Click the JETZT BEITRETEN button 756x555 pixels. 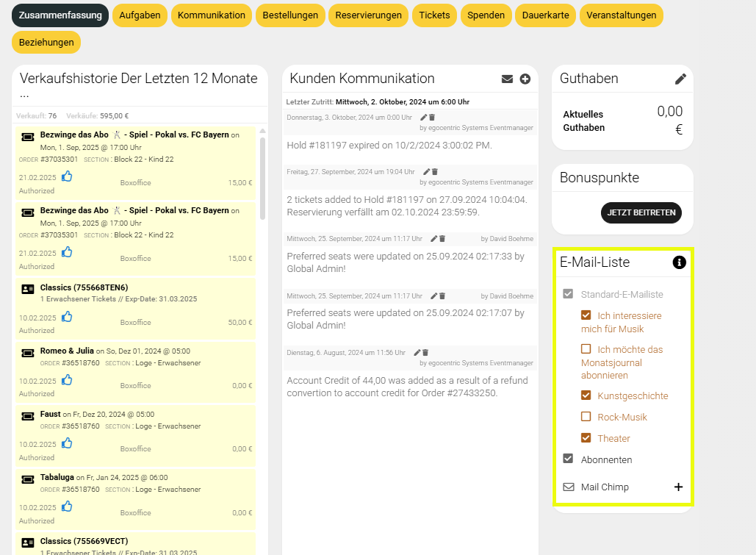[x=641, y=212]
